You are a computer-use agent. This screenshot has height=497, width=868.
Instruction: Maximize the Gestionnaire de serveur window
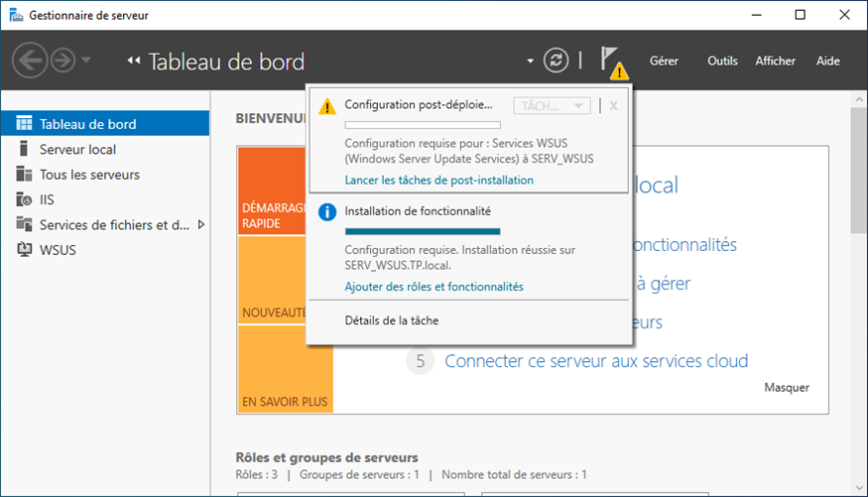click(800, 15)
